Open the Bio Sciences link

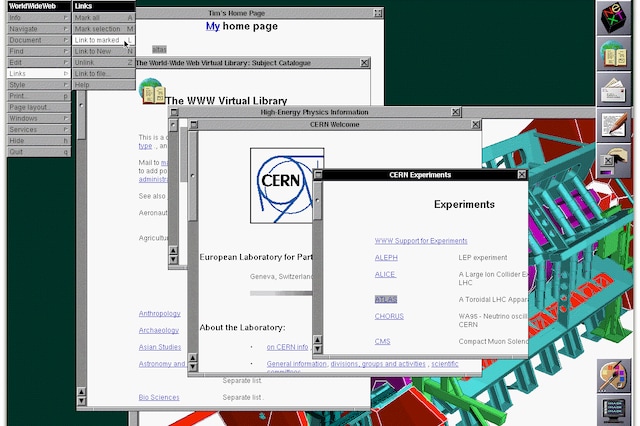[159, 397]
